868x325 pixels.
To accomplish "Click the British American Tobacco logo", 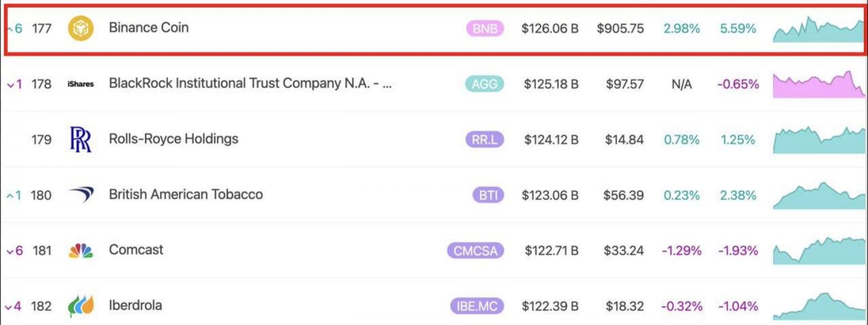I will (x=81, y=194).
